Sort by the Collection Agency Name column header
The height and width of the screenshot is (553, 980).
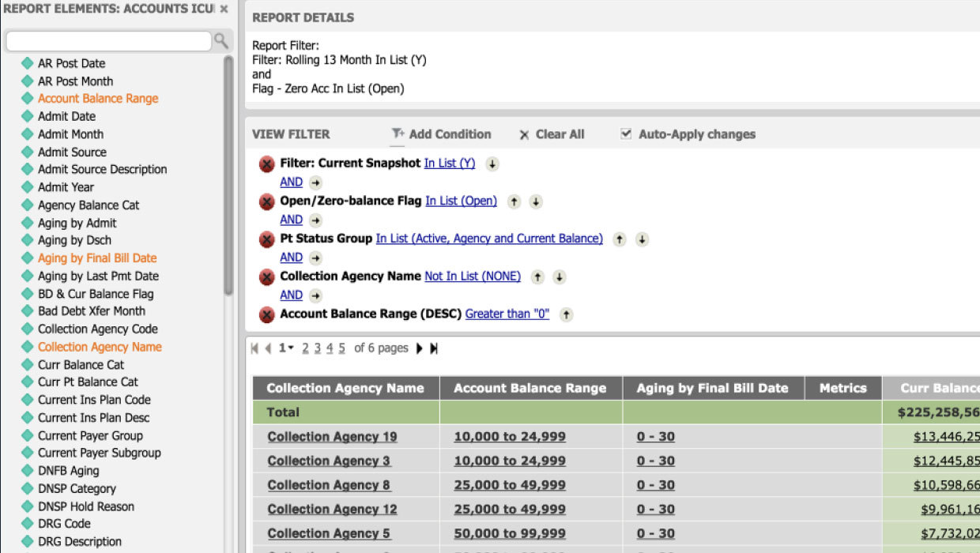(345, 388)
